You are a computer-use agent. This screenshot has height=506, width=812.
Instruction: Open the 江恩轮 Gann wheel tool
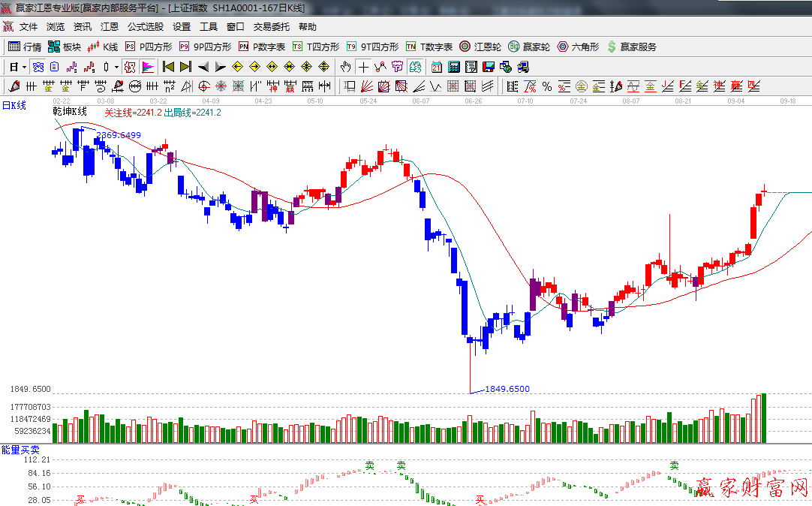(480, 47)
